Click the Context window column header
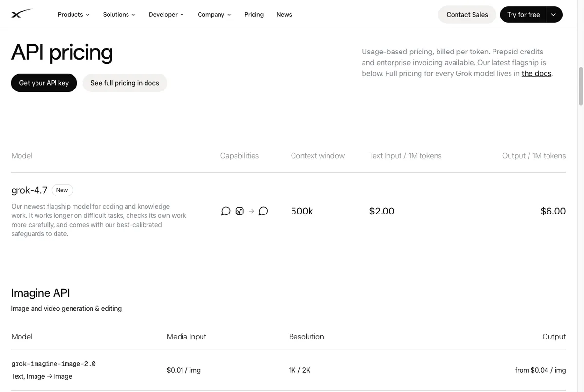This screenshot has height=392, width=584. [x=318, y=156]
